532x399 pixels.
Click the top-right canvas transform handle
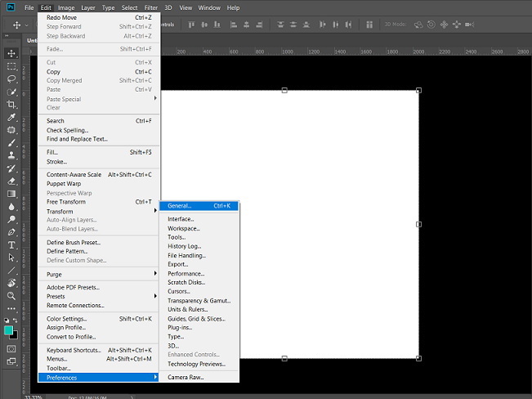point(418,90)
